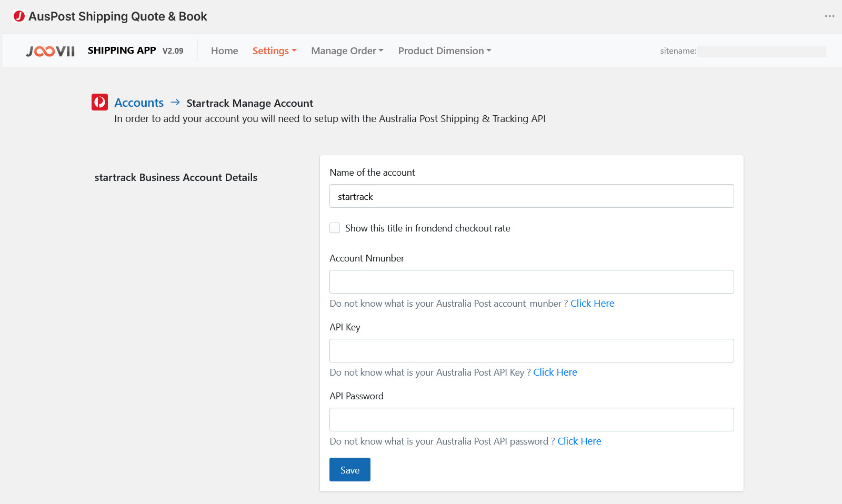Click the Joovii brand logo

pos(51,51)
